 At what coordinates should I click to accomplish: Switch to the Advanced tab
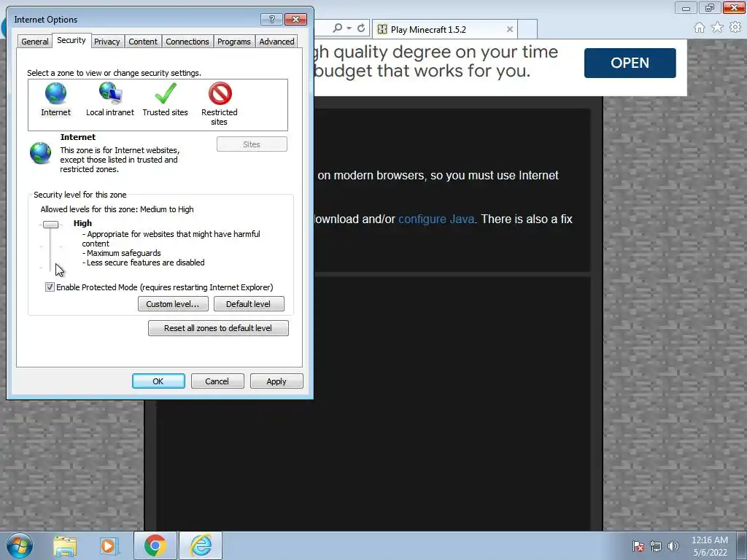(276, 42)
